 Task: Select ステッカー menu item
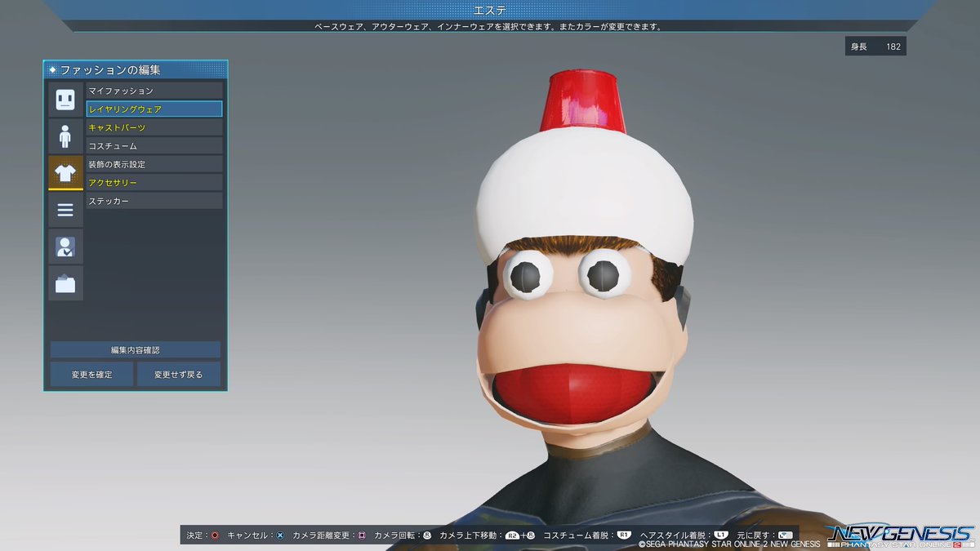click(154, 201)
